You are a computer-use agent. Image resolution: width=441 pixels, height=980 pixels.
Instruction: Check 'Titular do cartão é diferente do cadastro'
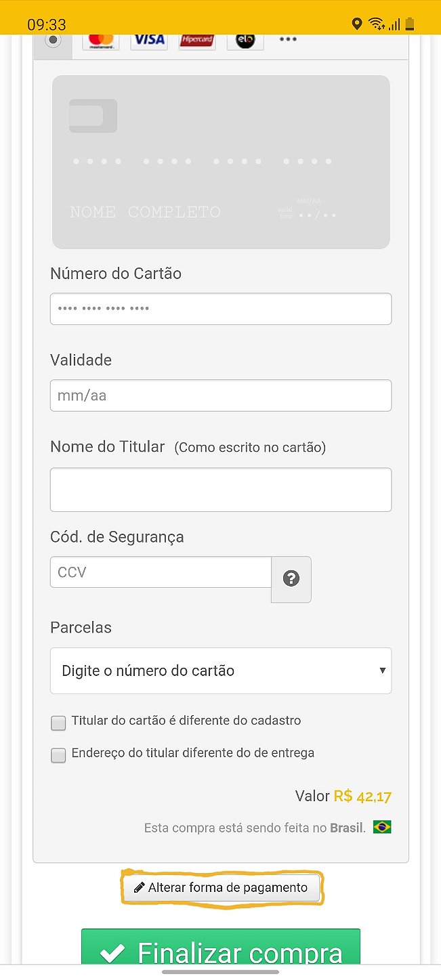point(59,723)
